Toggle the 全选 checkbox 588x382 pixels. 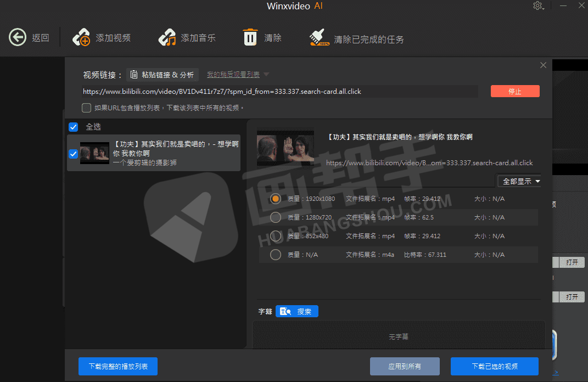point(73,127)
